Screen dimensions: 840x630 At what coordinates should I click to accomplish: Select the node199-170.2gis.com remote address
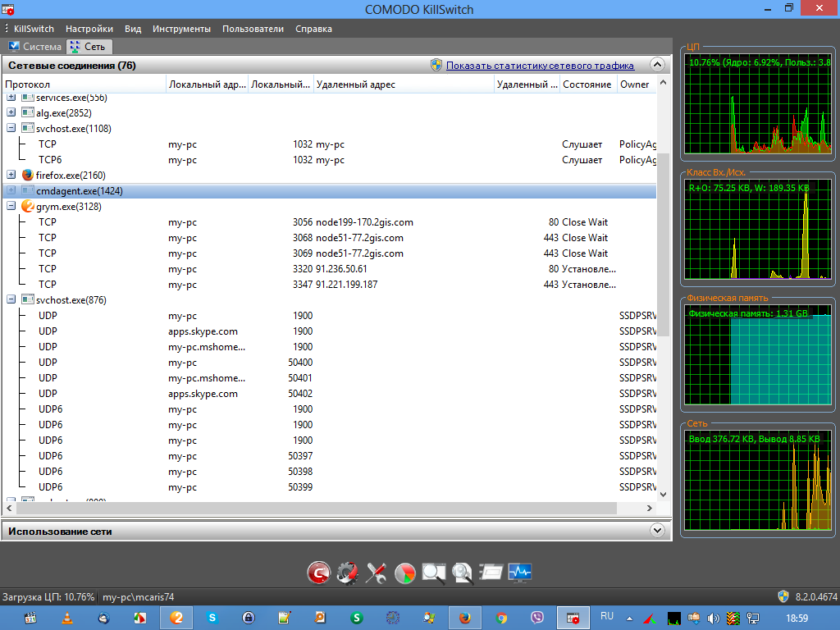click(x=364, y=221)
